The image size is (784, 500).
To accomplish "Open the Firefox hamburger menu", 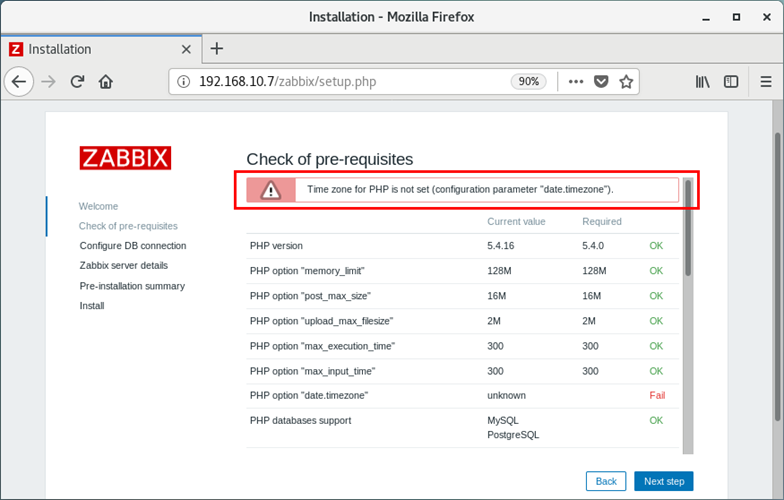I will 766,82.
